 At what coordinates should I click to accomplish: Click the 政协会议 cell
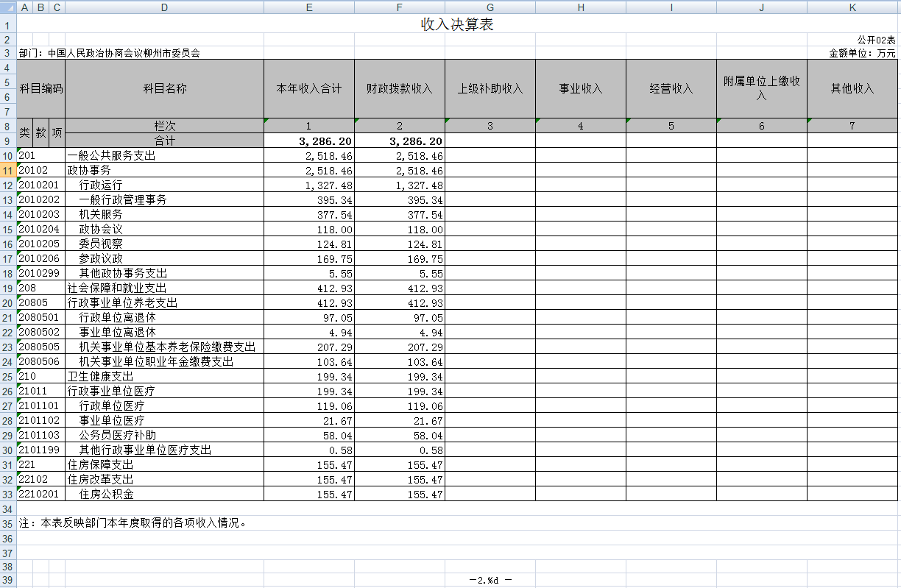165,229
